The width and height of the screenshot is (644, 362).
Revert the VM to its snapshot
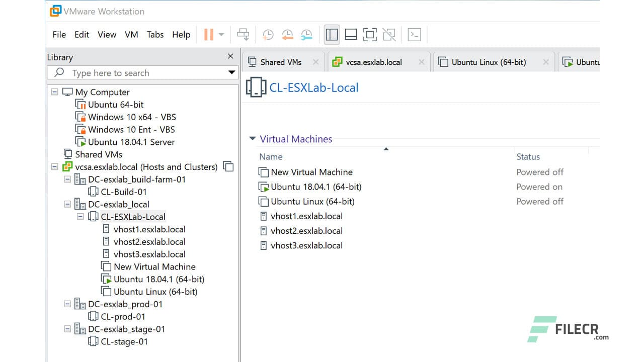tap(287, 34)
